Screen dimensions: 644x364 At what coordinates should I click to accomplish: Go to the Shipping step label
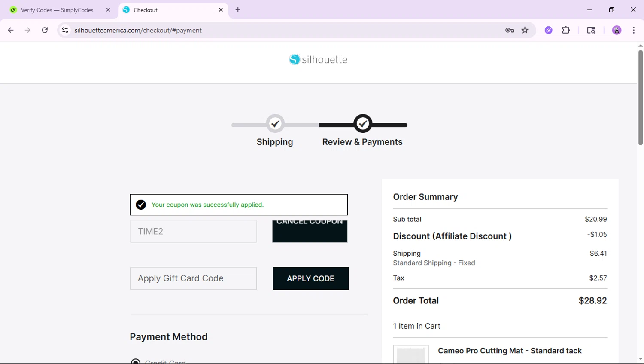pyautogui.click(x=275, y=142)
